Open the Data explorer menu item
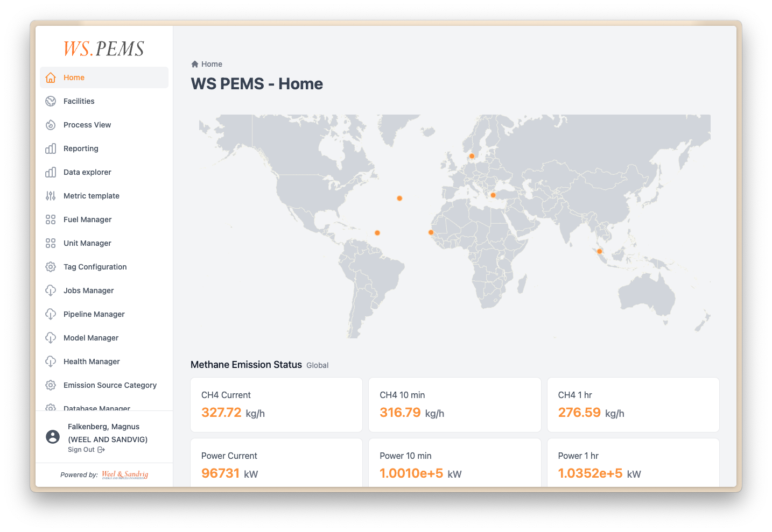772x532 pixels. (87, 172)
